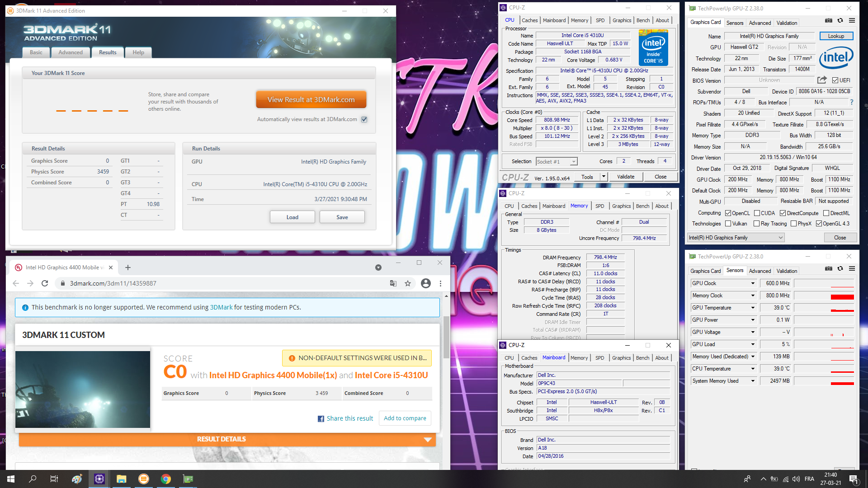
Task: Switch to Basic tab in 3DMark 11
Action: coord(36,52)
